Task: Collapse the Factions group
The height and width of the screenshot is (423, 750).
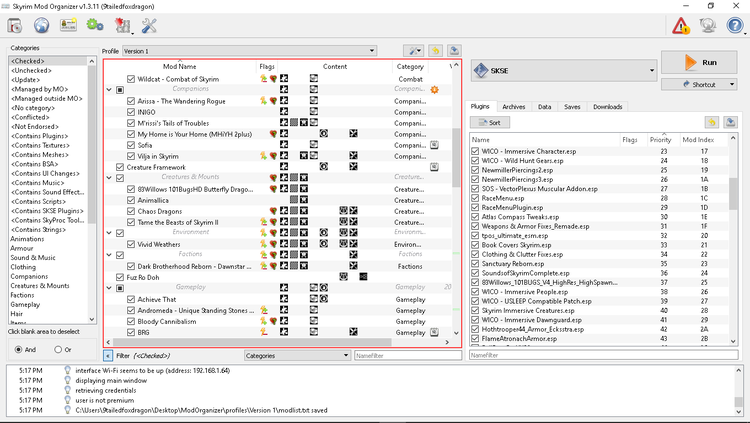Action: point(109,255)
